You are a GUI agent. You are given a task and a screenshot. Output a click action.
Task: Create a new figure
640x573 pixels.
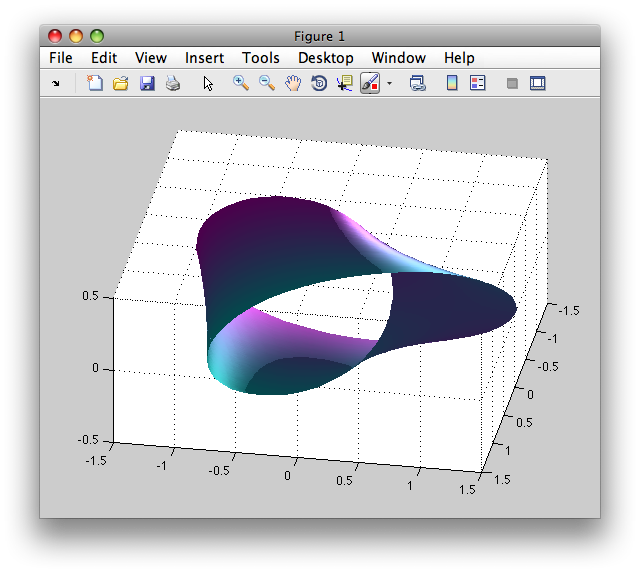click(x=95, y=83)
